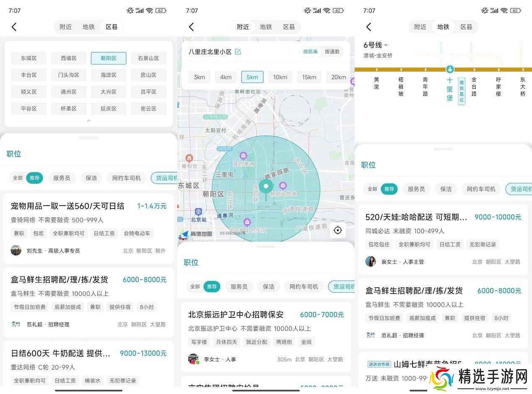Image resolution: width=532 pixels, height=394 pixels.
Task: Choose the 通州区 district button
Action: [68, 92]
